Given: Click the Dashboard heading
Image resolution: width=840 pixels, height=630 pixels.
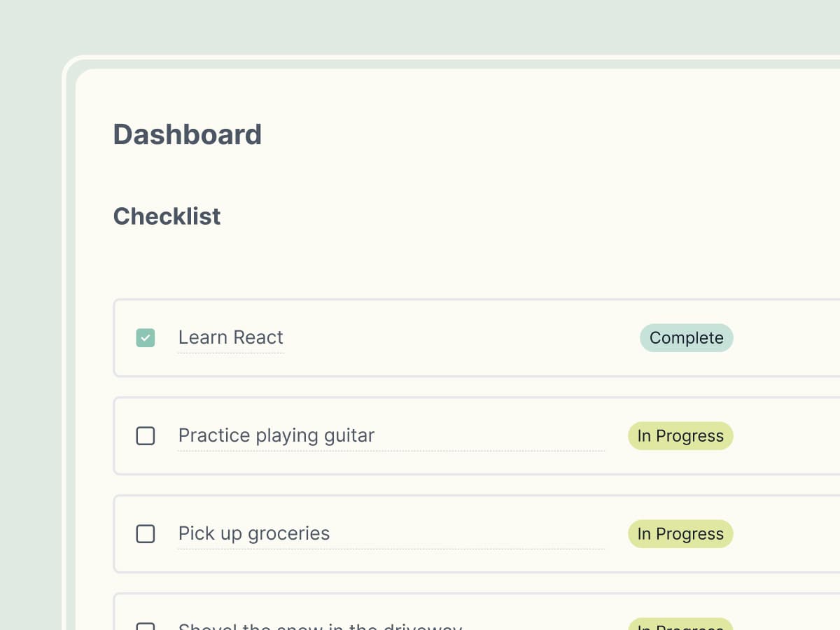Looking at the screenshot, I should (x=187, y=134).
